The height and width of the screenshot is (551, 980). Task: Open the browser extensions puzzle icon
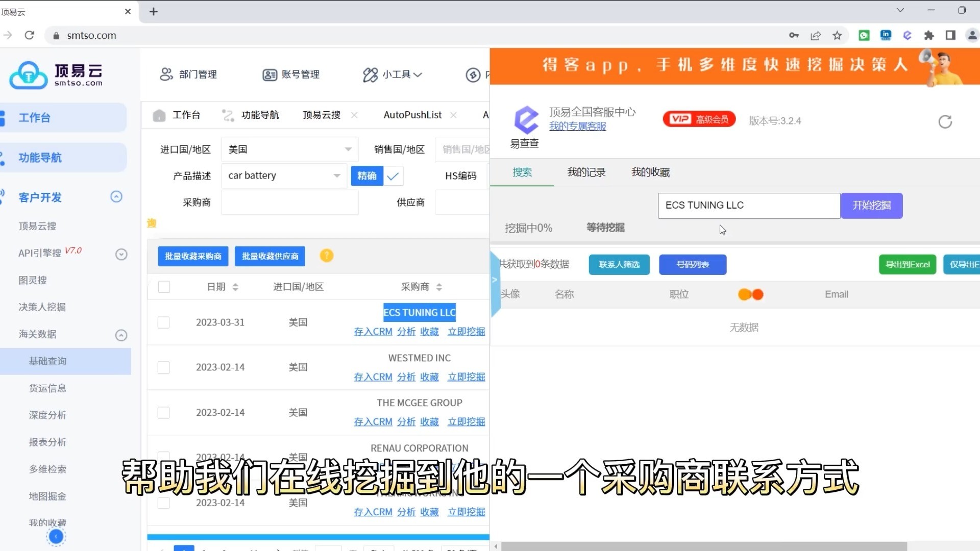pos(929,35)
